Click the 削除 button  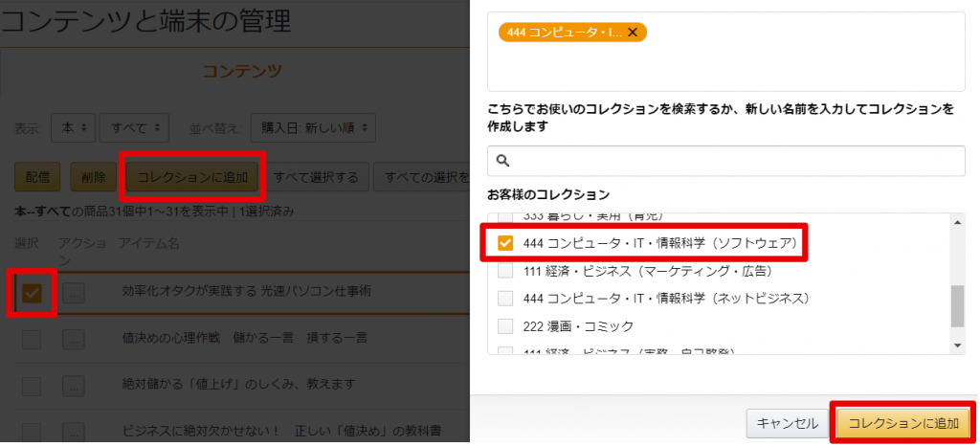click(x=93, y=177)
